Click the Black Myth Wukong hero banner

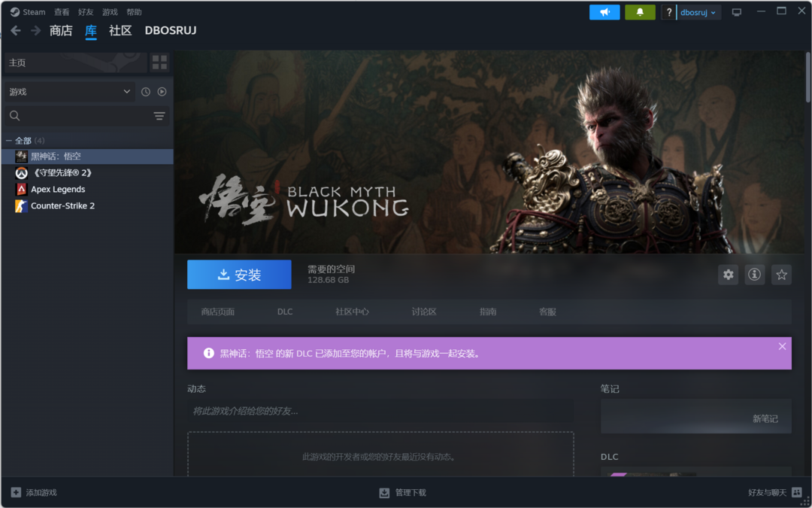click(x=489, y=152)
